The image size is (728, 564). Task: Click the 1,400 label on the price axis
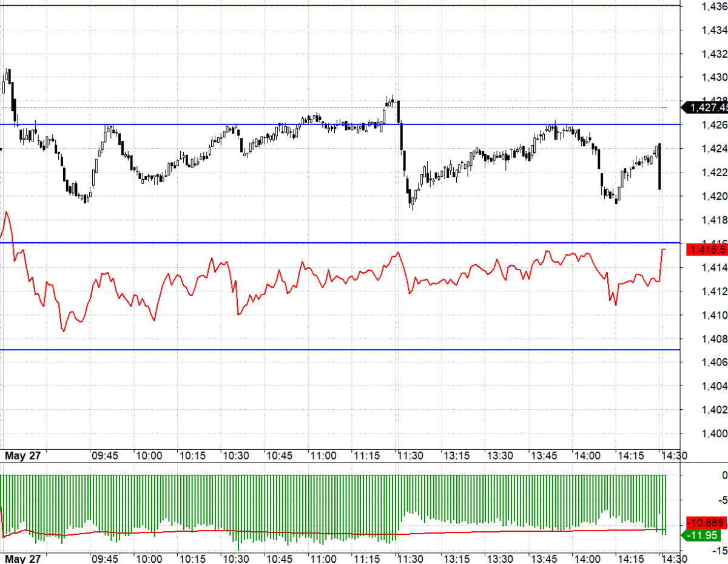click(x=714, y=433)
